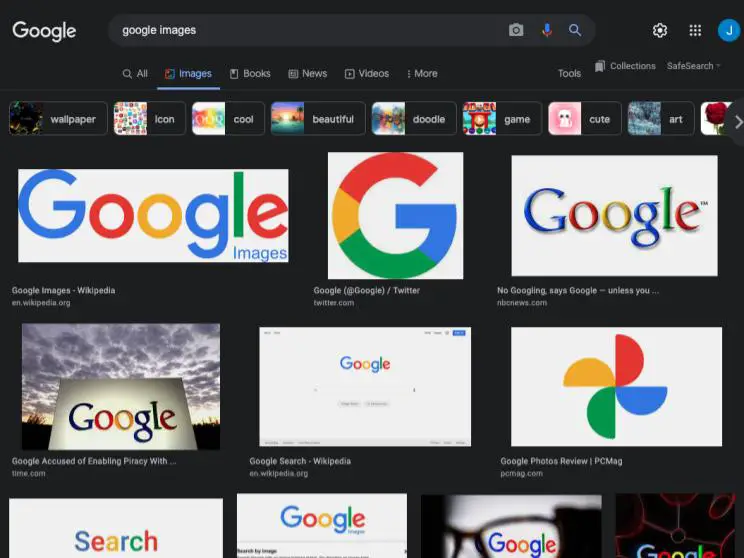Click the time.com source text
This screenshot has height=558, width=744.
click(28, 474)
